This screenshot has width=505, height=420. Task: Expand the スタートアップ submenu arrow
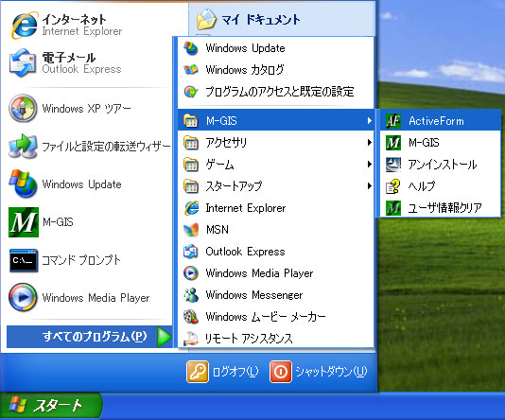point(370,185)
